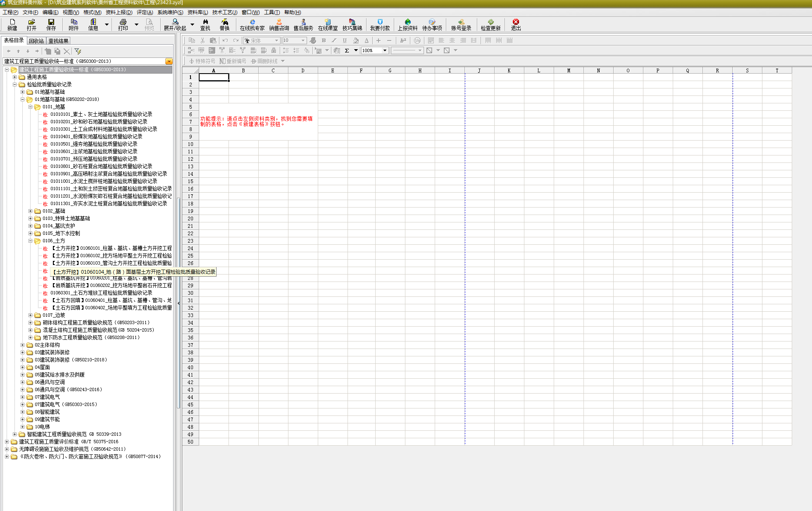Screen dimensions: 812x511
Task: Click the 画删除线 button
Action: click(x=264, y=61)
